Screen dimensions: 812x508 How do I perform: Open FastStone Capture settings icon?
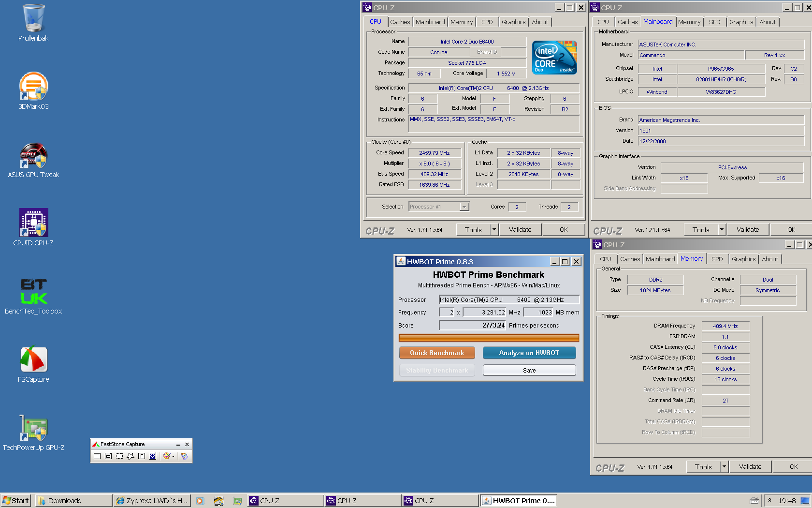[184, 456]
